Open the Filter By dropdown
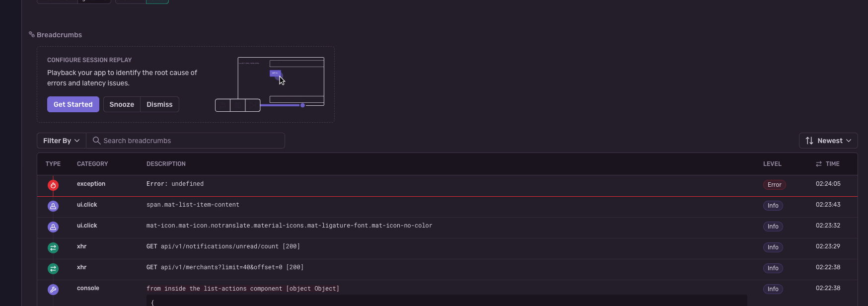This screenshot has width=868, height=306. [x=61, y=141]
